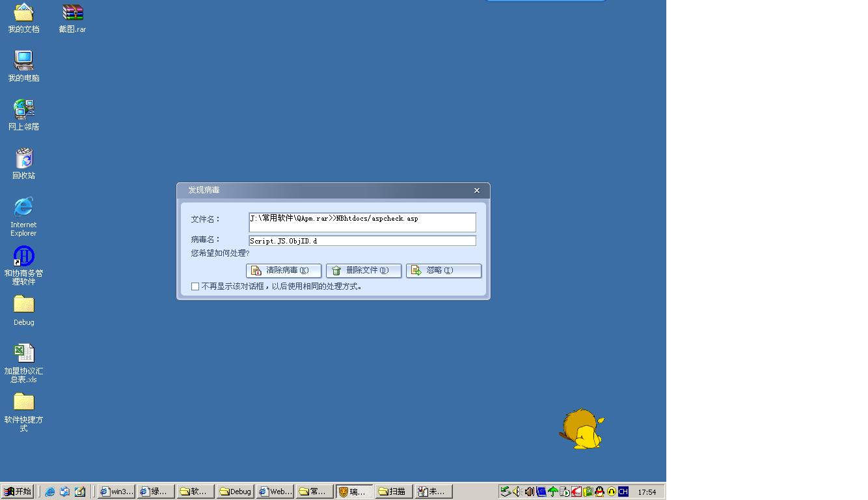868x500 pixels.
Task: Select the 软件快捷方式 folder icon
Action: 24,413
